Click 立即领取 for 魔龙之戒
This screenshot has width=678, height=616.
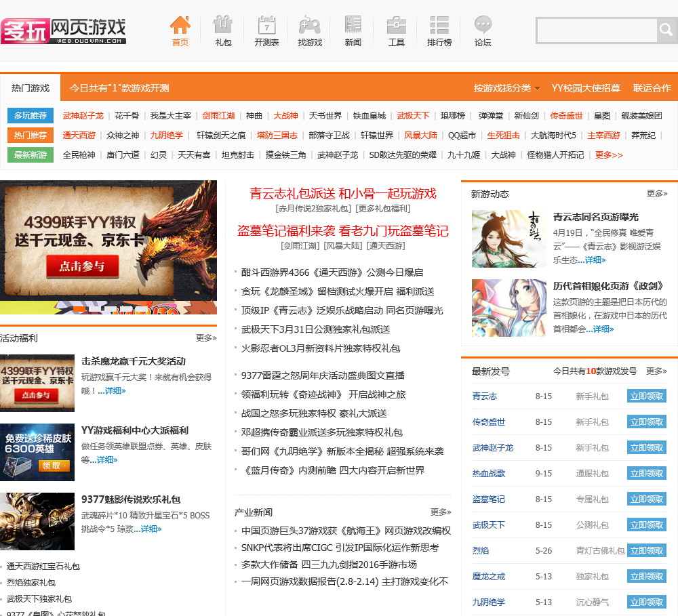coord(646,576)
